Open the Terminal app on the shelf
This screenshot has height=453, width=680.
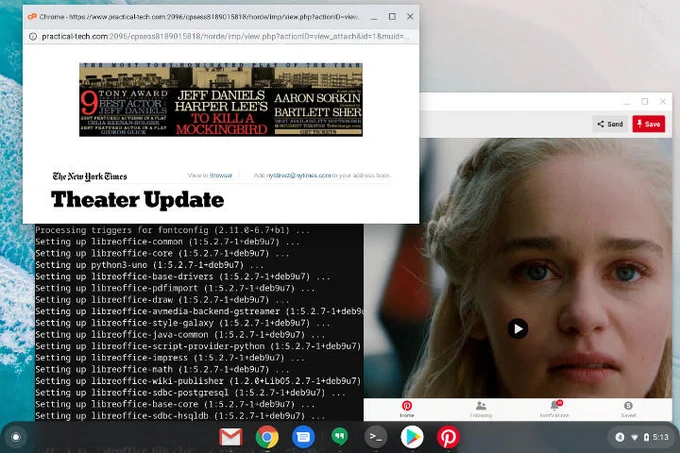(376, 437)
